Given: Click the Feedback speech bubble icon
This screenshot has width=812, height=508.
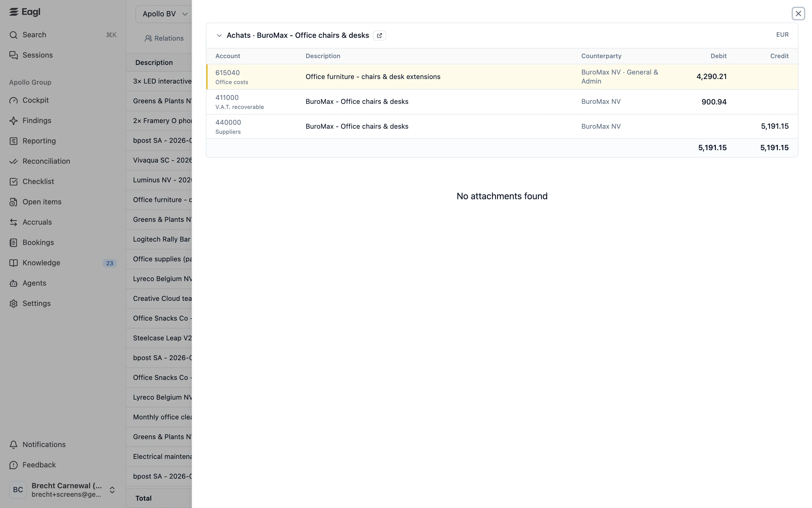Looking at the screenshot, I should click(14, 465).
